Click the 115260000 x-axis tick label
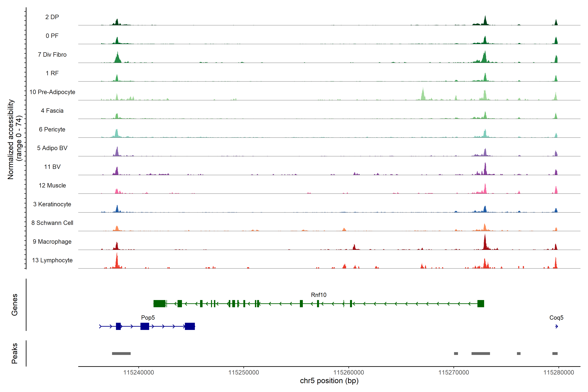Screen dimensions: 588x392 coord(349,373)
